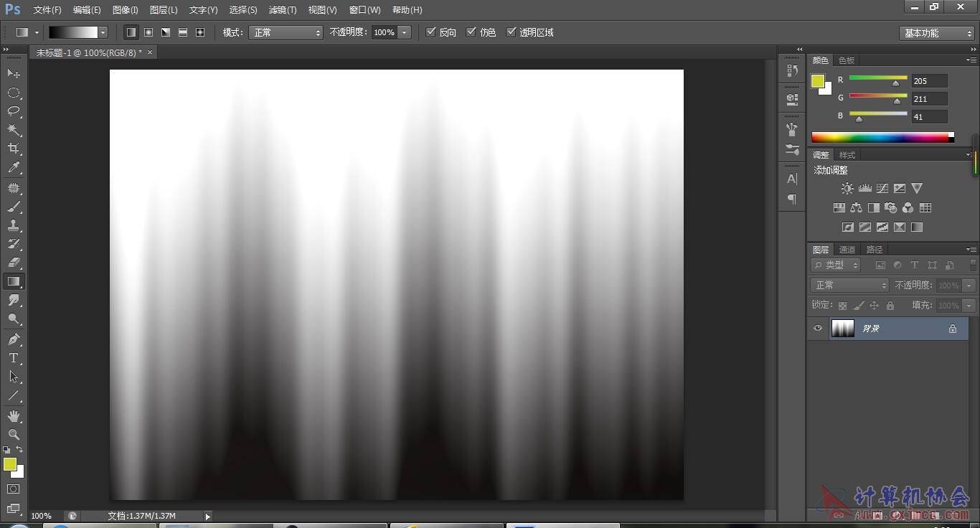Open the 模式 blend mode dropdown
This screenshot has height=528, width=980.
(x=286, y=32)
